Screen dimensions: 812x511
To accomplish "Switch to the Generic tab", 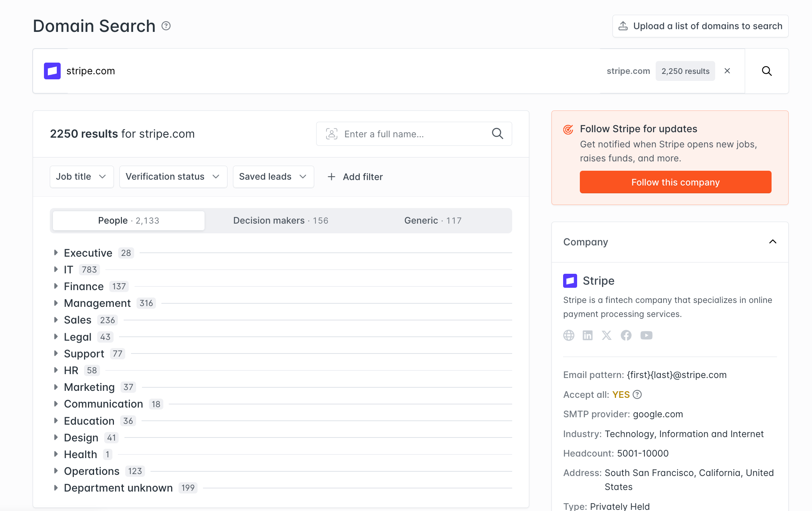I will coord(433,220).
